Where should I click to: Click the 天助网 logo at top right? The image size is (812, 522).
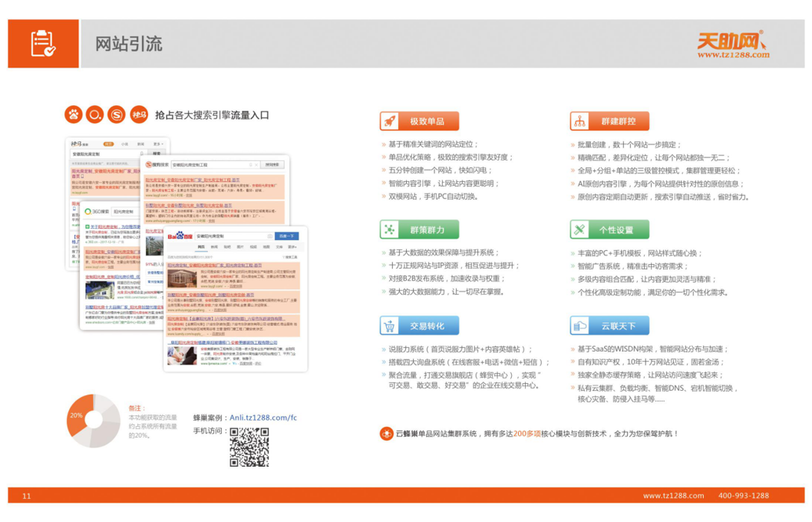(x=732, y=44)
